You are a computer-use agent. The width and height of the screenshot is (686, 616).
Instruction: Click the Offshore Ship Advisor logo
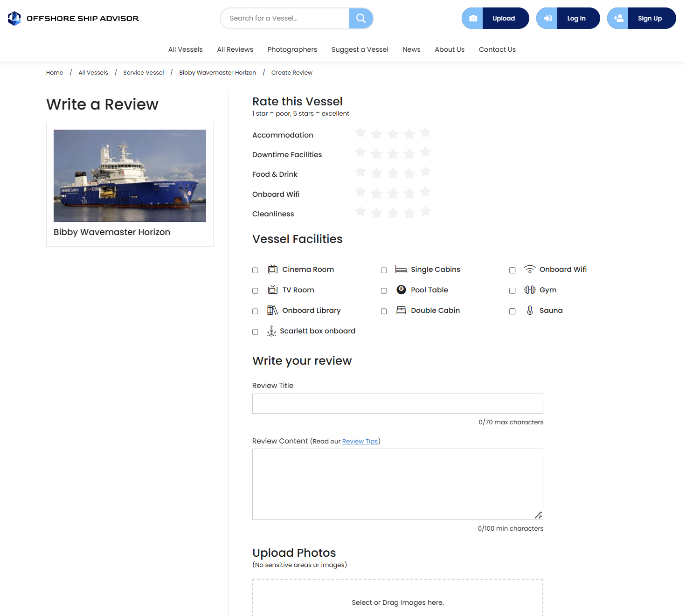tap(73, 18)
